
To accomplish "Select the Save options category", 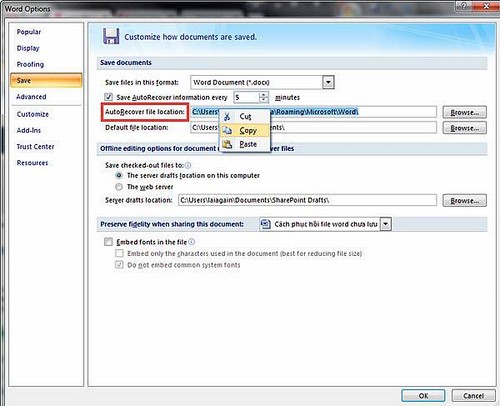I will [x=46, y=80].
